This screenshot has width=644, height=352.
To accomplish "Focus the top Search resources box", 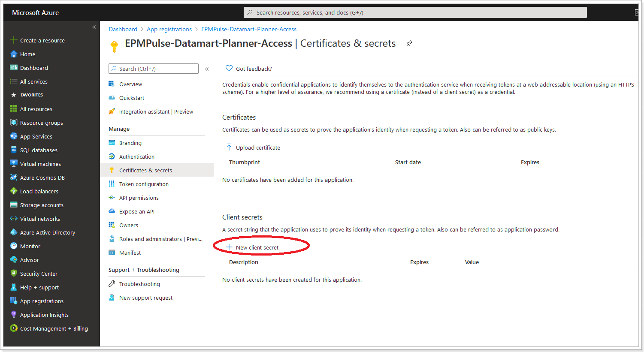I will pyautogui.click(x=415, y=12).
